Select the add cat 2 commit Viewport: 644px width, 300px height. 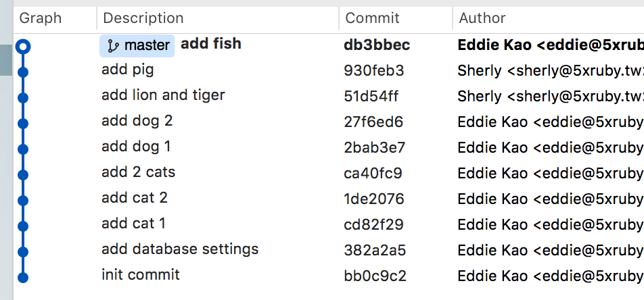click(x=135, y=198)
